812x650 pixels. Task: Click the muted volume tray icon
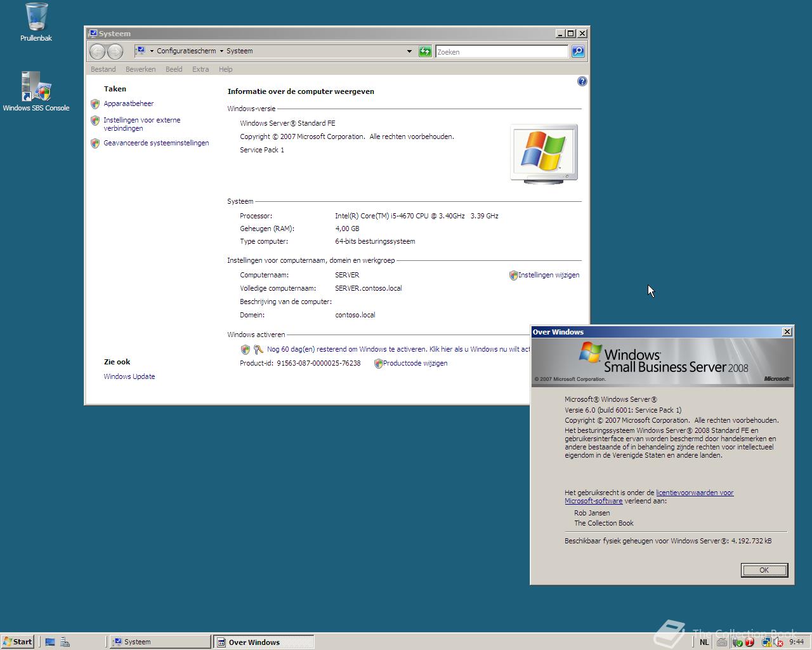point(778,642)
